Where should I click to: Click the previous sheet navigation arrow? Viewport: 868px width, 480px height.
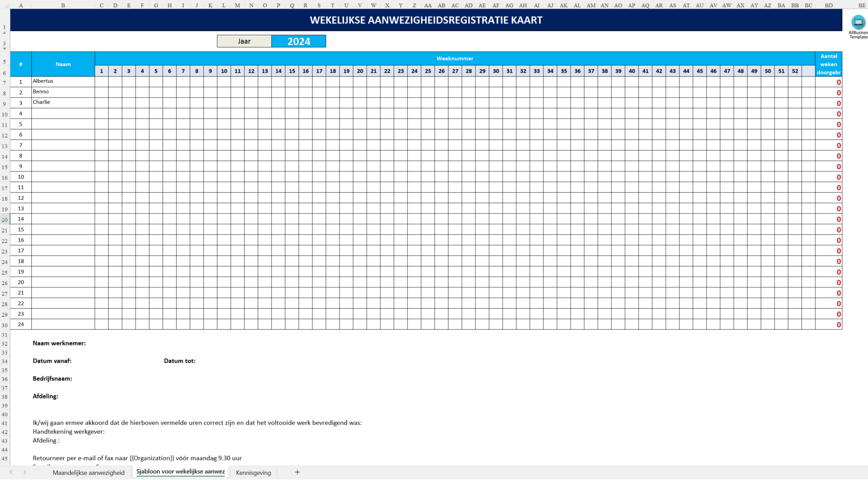11,472
